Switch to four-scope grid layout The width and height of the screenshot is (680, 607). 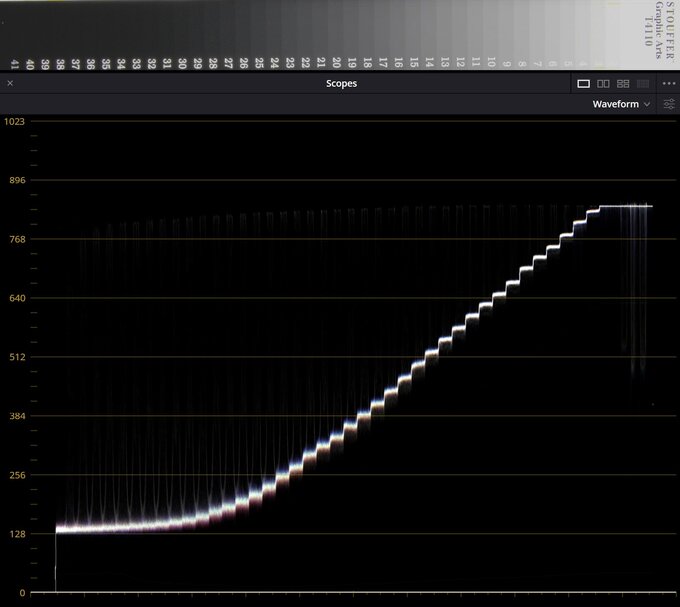tap(623, 84)
